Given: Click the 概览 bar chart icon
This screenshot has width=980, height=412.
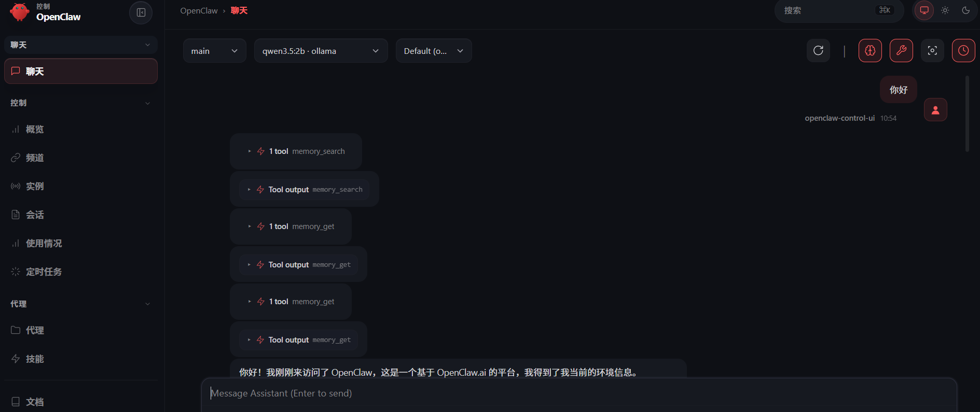Looking at the screenshot, I should 16,129.
